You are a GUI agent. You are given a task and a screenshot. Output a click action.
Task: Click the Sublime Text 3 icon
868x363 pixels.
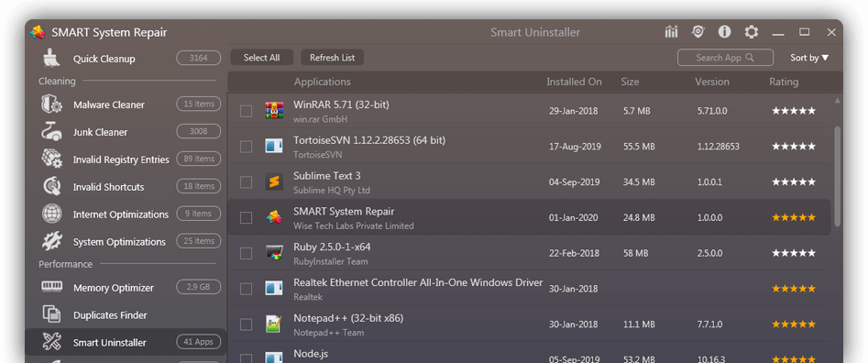click(x=274, y=181)
